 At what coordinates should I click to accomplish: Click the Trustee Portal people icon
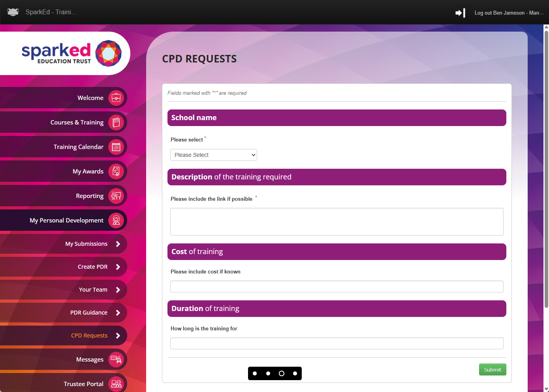pyautogui.click(x=116, y=383)
